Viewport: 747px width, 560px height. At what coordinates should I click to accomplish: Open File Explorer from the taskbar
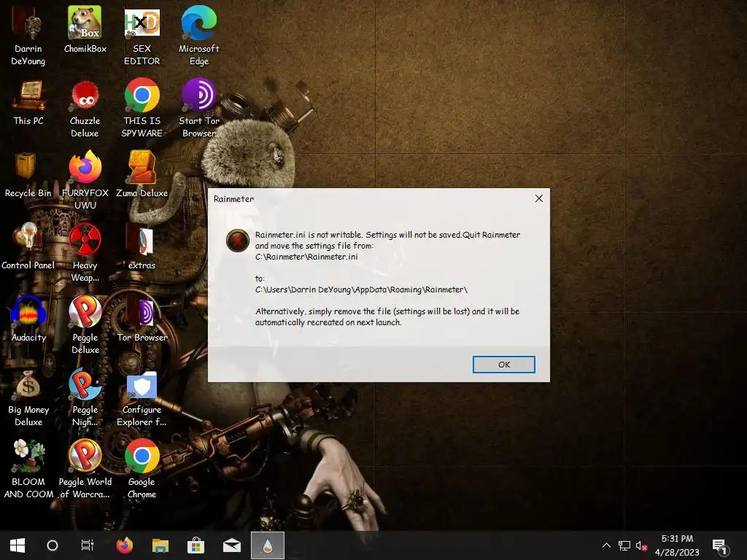pyautogui.click(x=160, y=545)
